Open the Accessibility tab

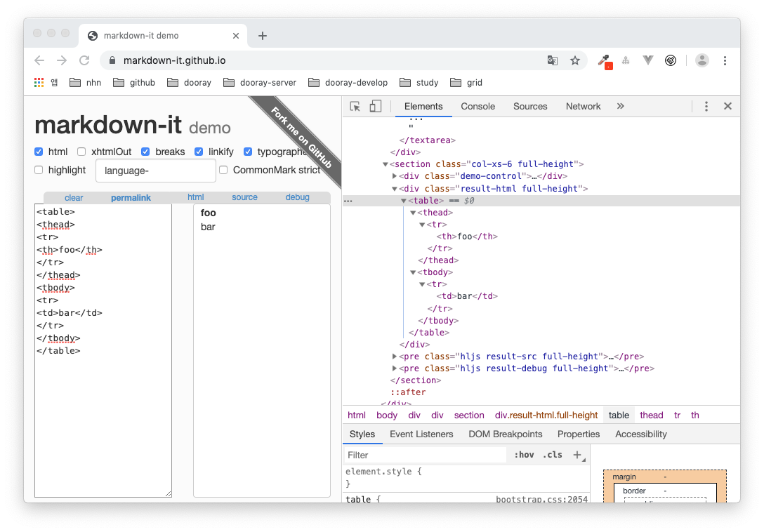(x=640, y=434)
